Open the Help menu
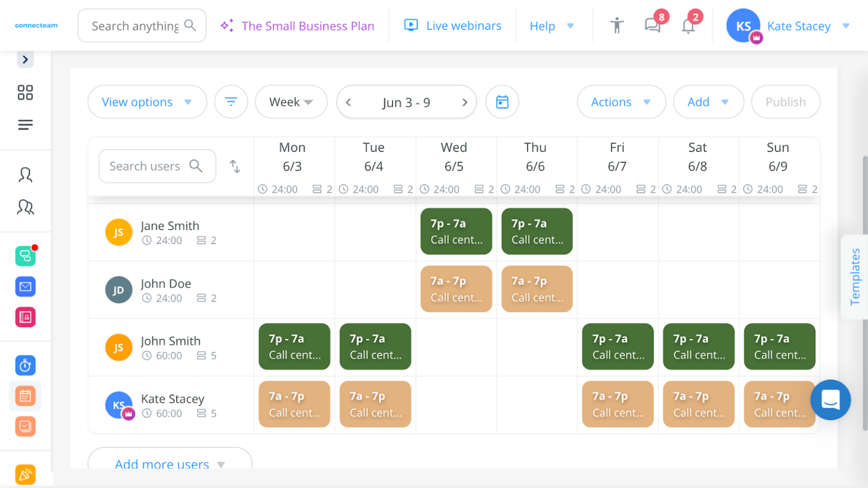The width and height of the screenshot is (868, 488). tap(553, 25)
